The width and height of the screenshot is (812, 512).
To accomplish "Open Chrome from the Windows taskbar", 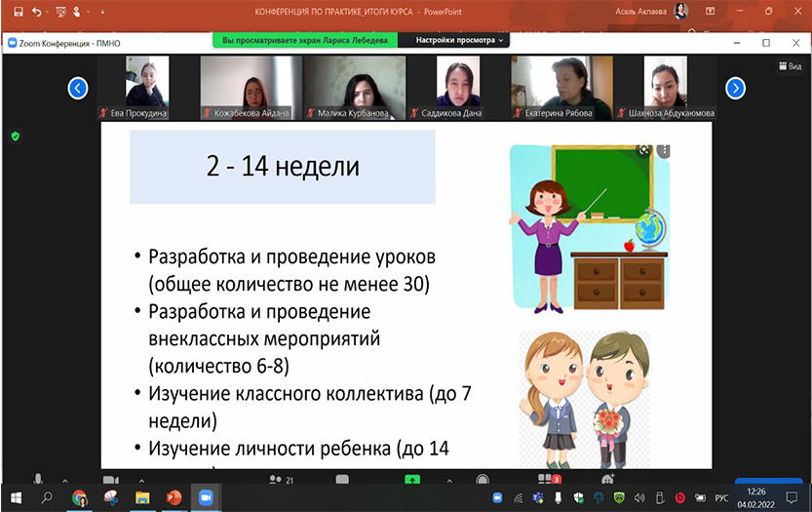I will click(79, 497).
